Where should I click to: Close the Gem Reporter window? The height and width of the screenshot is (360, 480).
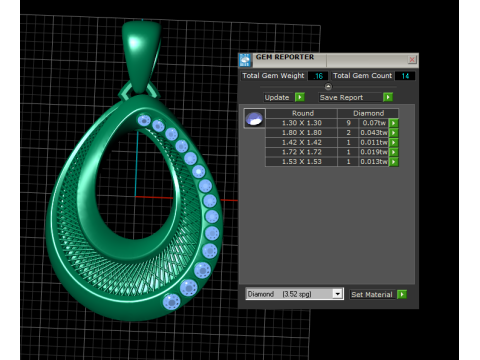(x=412, y=60)
